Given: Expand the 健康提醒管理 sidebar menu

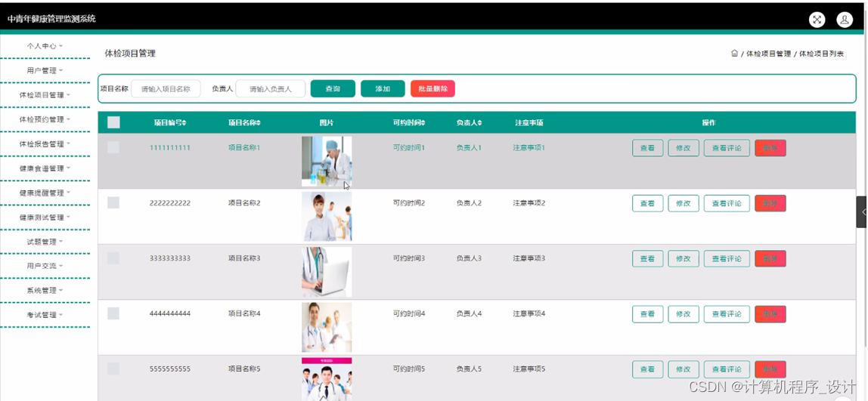Looking at the screenshot, I should (x=45, y=193).
